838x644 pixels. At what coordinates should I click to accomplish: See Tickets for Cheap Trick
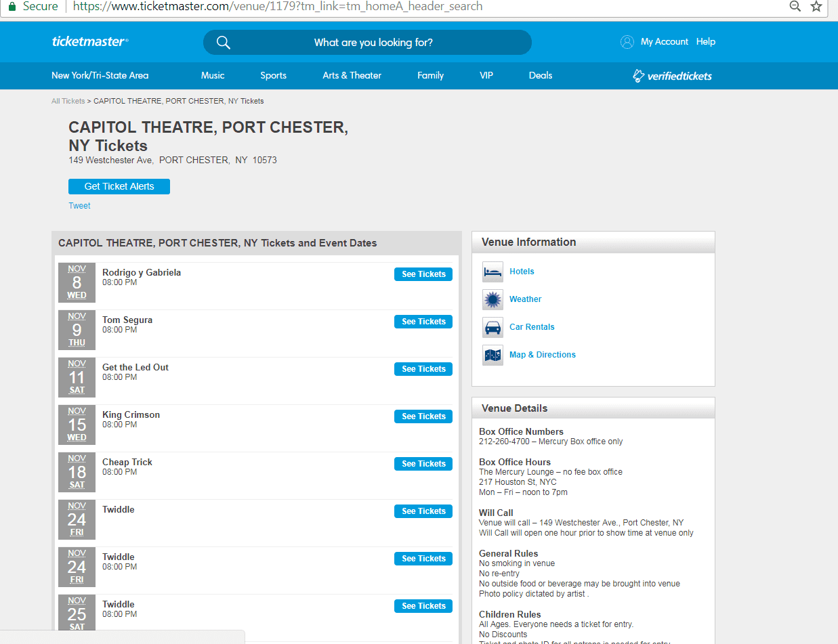(x=423, y=464)
